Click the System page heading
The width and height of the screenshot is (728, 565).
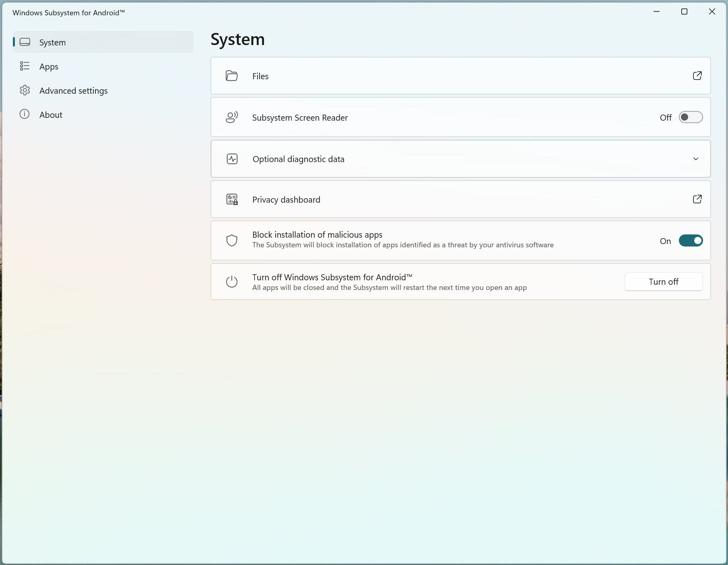237,39
